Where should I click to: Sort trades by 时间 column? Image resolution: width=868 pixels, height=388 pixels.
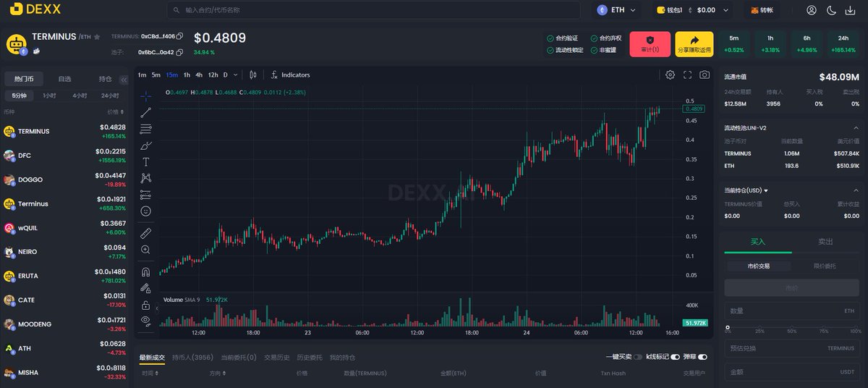point(149,374)
